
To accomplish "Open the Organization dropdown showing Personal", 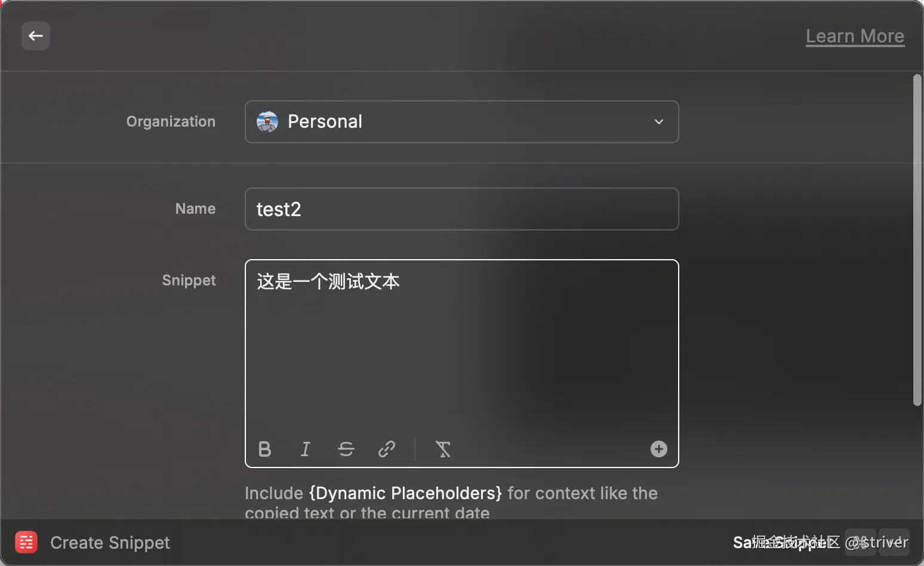I will (x=462, y=122).
